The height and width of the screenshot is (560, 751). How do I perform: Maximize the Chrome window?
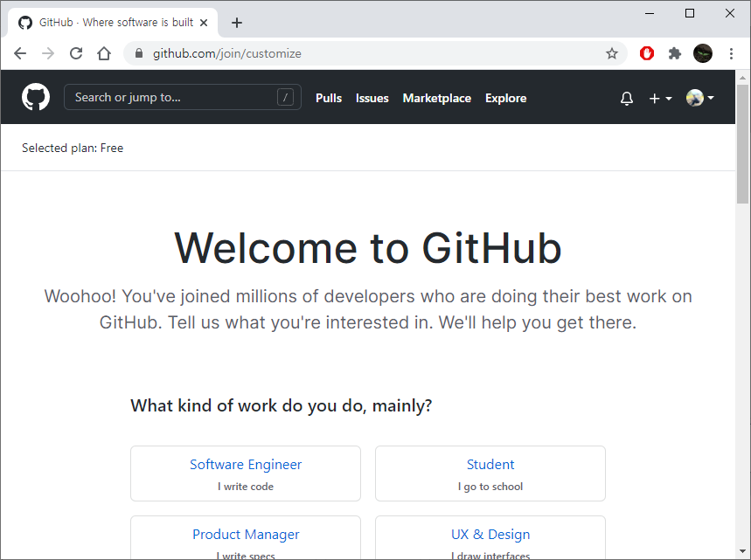pos(690,13)
